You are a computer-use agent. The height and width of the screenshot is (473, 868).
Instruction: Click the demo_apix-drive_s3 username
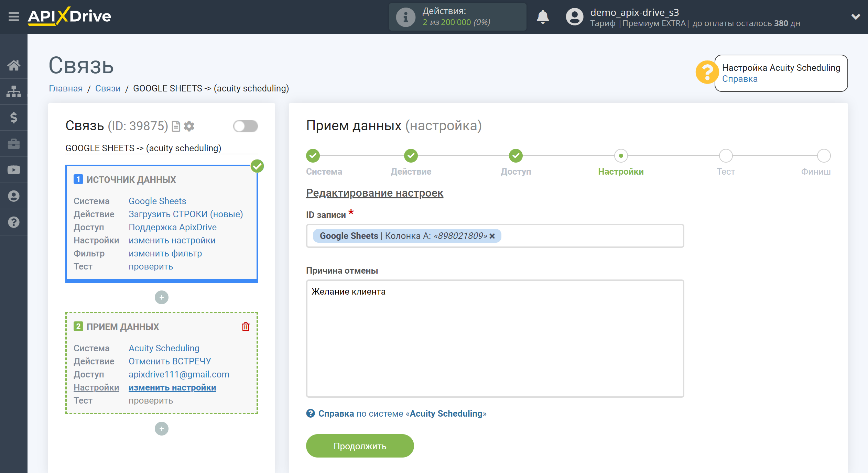click(634, 12)
